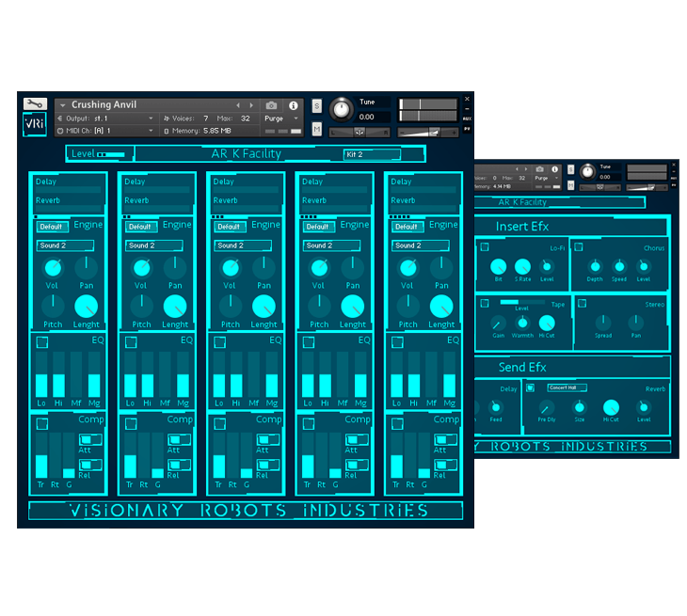The height and width of the screenshot is (616, 687).
Task: Go to previous instrument preset arrow
Action: tap(238, 105)
